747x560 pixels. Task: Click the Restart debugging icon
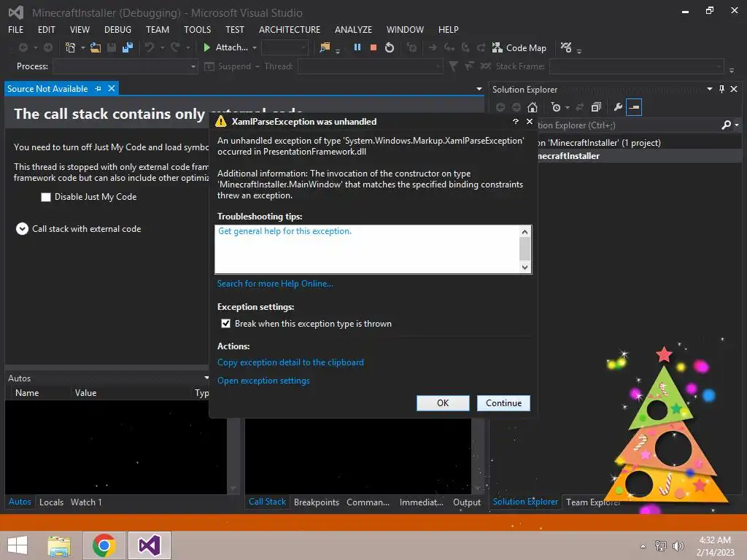point(390,47)
